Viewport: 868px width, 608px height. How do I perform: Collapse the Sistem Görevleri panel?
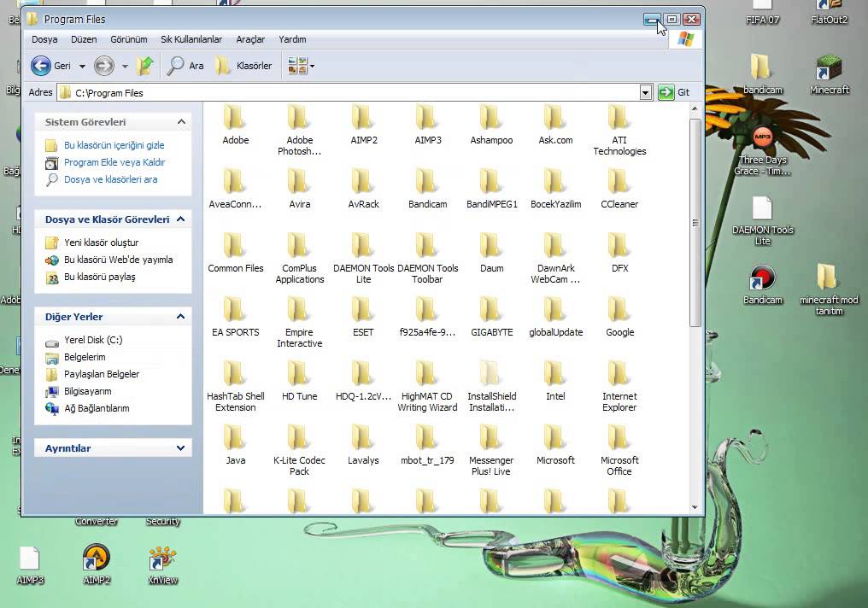click(x=181, y=122)
